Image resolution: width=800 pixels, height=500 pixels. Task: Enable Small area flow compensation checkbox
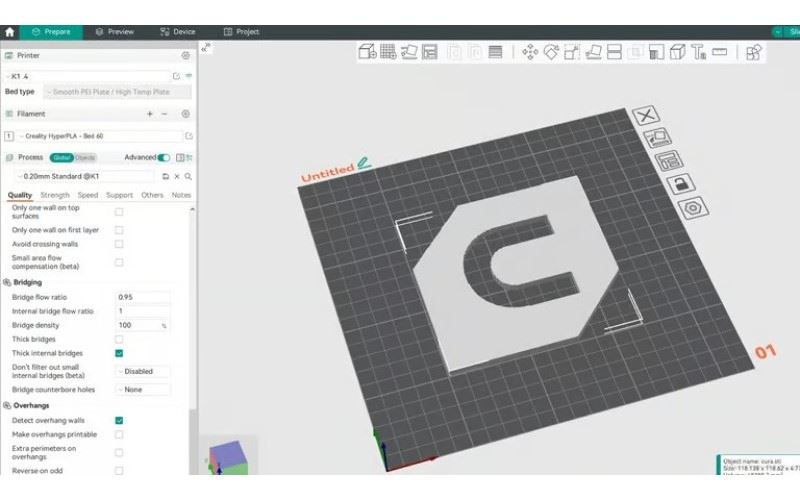[x=119, y=262]
